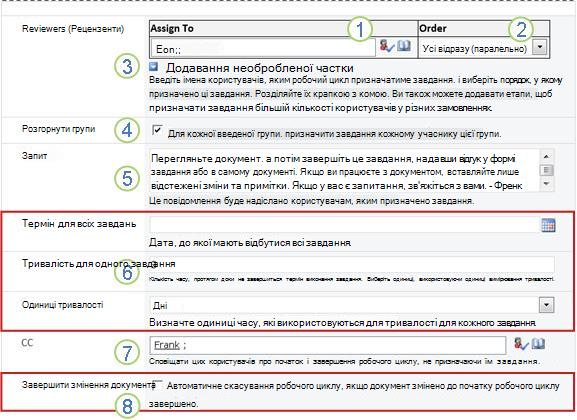Click the 'Запит' label
Screen dimensions: 577x420
34,156
